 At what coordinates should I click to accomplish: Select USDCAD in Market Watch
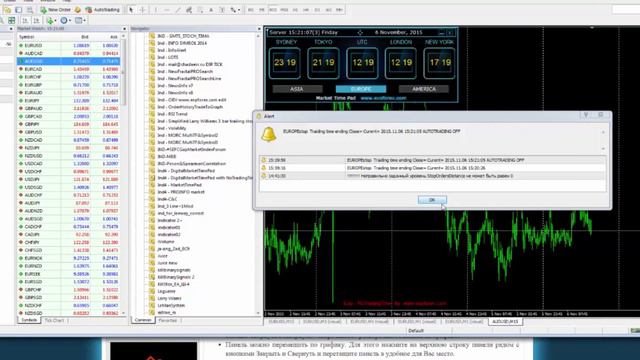coord(69,164)
